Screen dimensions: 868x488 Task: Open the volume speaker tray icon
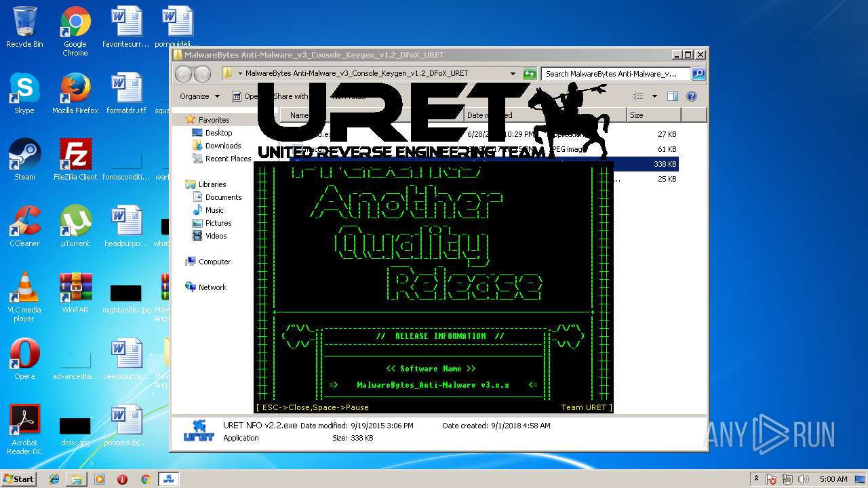pos(803,479)
